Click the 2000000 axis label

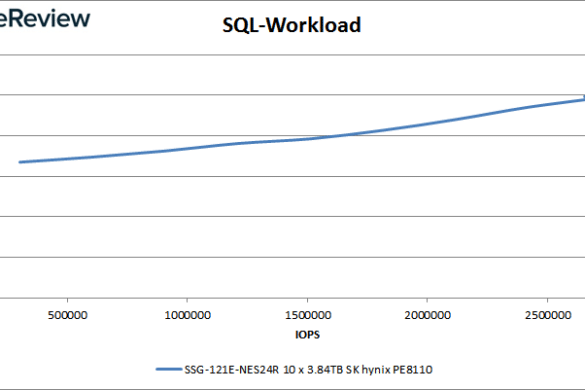click(428, 315)
